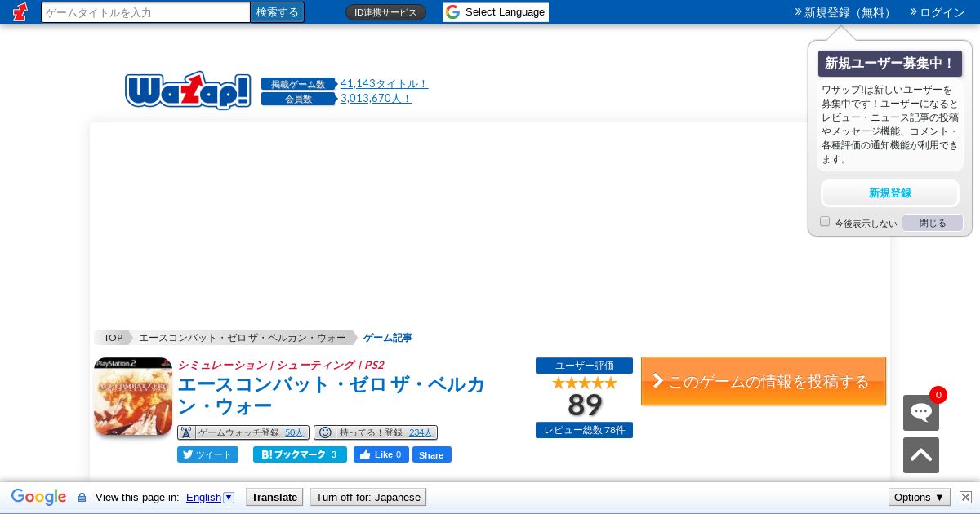
Task: Open the エースコンバット・ゼロ ザ・ベルカン・ウォー title
Action: pyautogui.click(x=331, y=395)
